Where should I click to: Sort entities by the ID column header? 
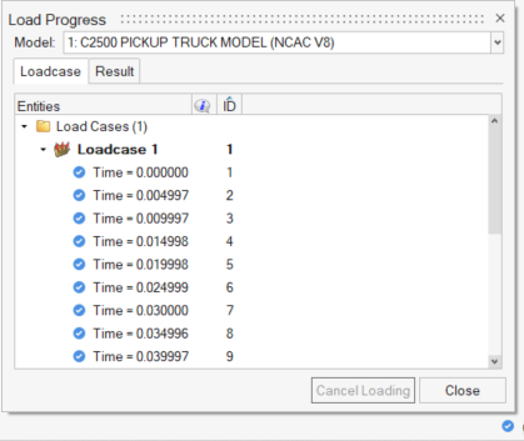pos(229,105)
